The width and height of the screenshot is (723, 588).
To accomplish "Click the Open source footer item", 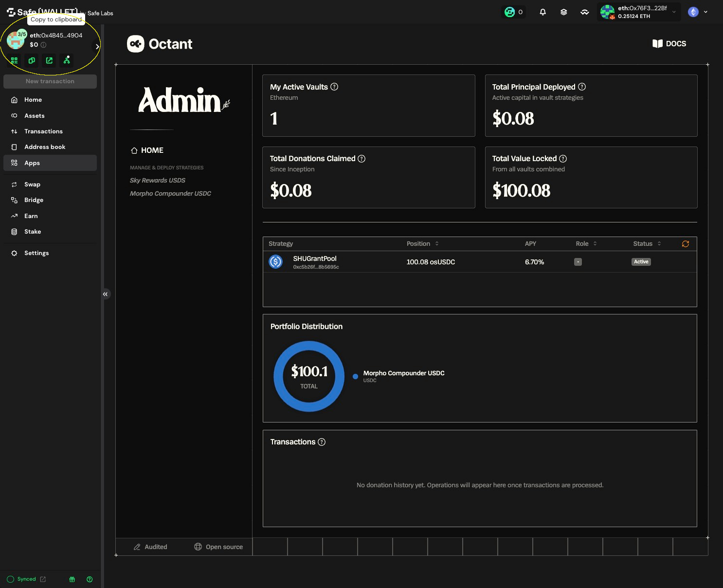I will 218,547.
